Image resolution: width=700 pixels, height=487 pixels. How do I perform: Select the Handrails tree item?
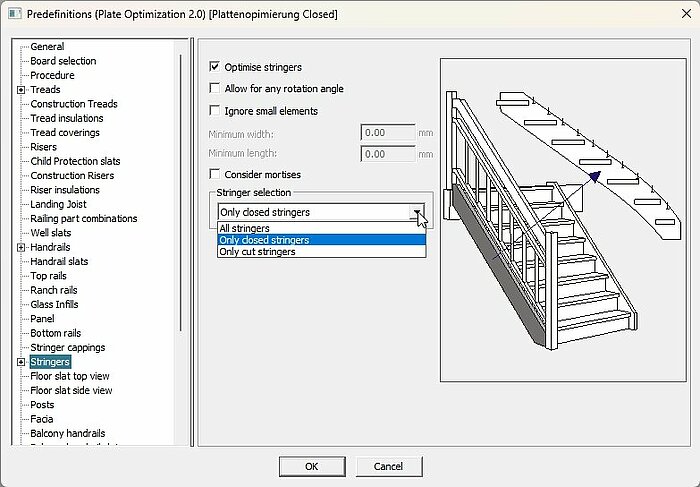coord(50,247)
